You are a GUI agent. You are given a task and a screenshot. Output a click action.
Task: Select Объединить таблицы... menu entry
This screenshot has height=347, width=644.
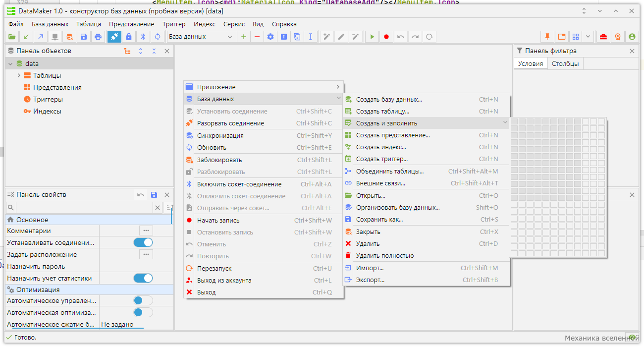pyautogui.click(x=426, y=171)
